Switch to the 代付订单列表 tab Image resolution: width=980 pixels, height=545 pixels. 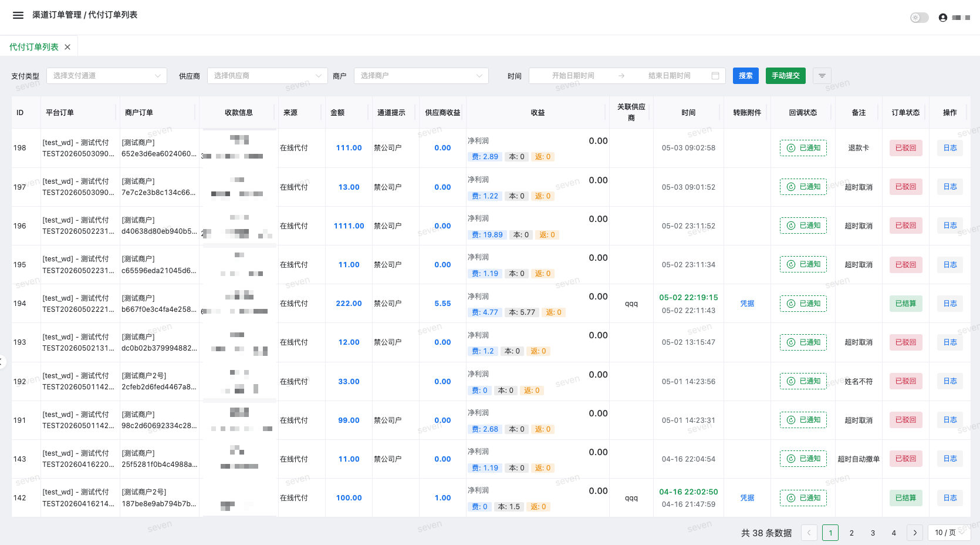click(x=34, y=47)
